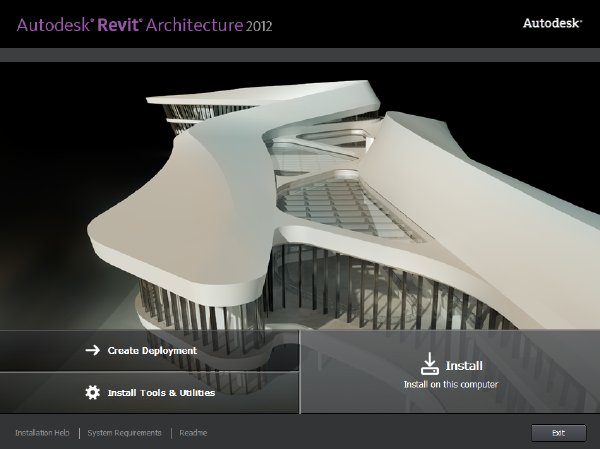The image size is (600, 449).
Task: Click the 'Install on this computer' subtitle text
Action: pos(451,384)
